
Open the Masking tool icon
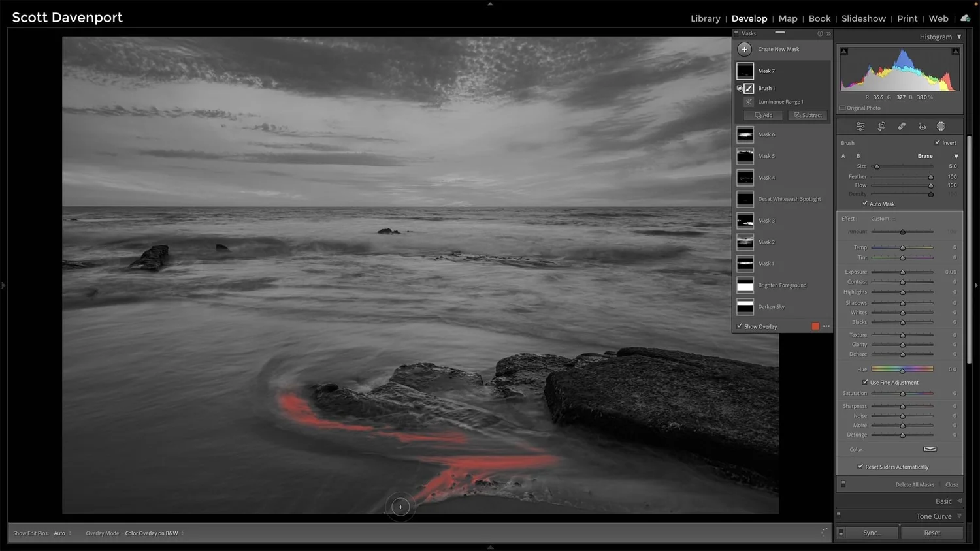coord(942,126)
